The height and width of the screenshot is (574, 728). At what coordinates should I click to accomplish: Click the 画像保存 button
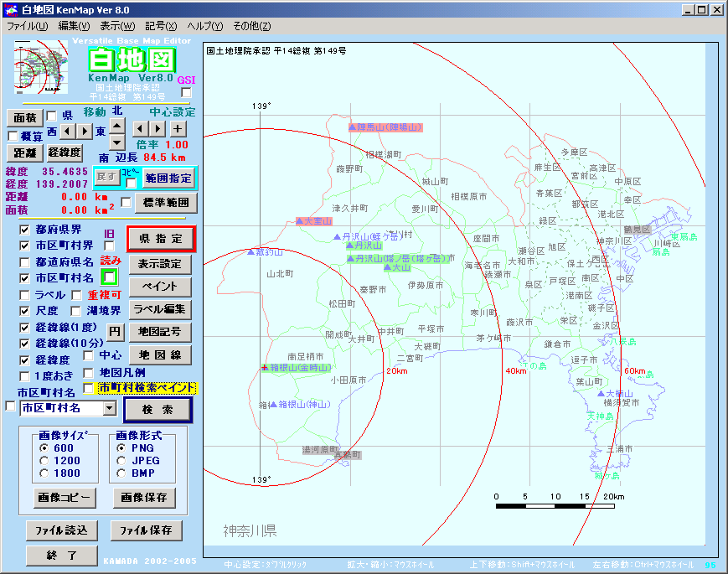coord(143,497)
